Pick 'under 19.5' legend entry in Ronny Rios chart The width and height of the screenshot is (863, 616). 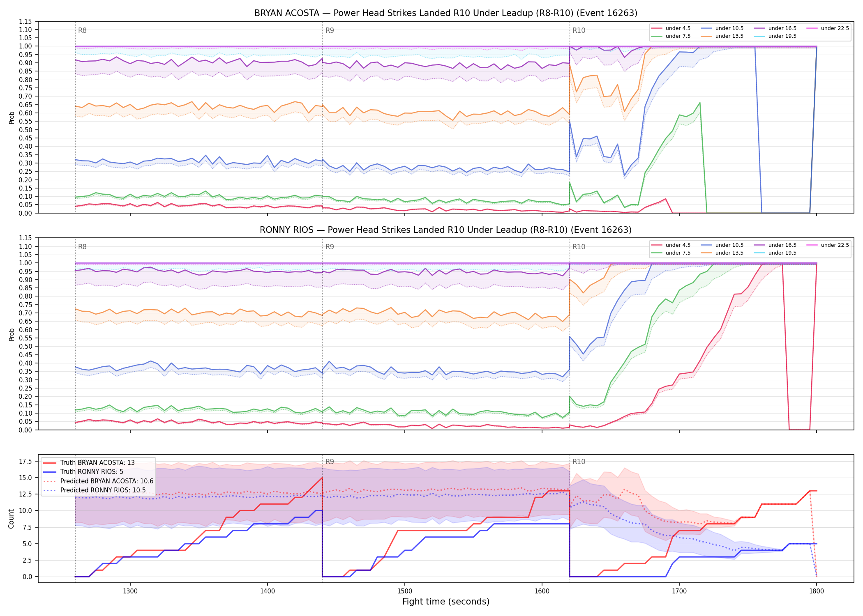(x=775, y=253)
